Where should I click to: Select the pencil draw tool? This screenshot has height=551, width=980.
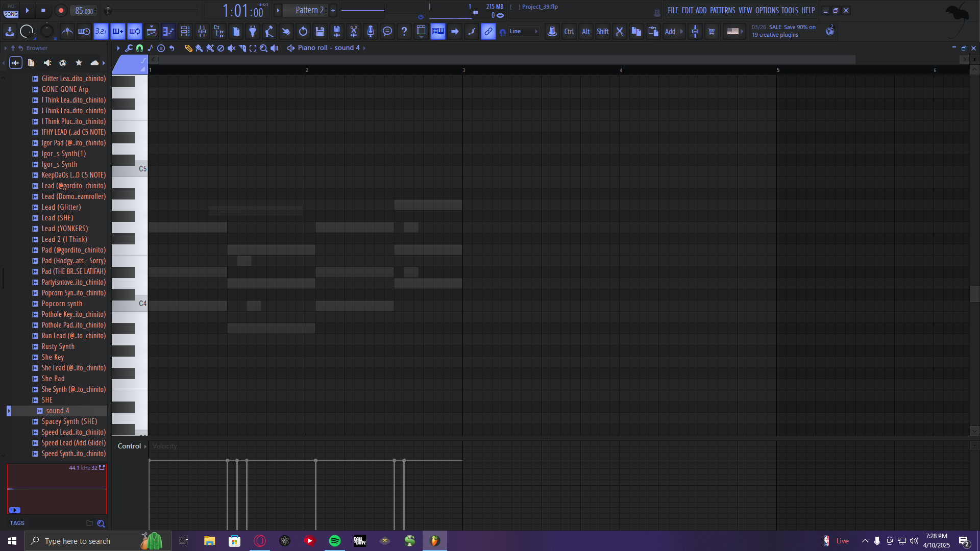(x=188, y=48)
